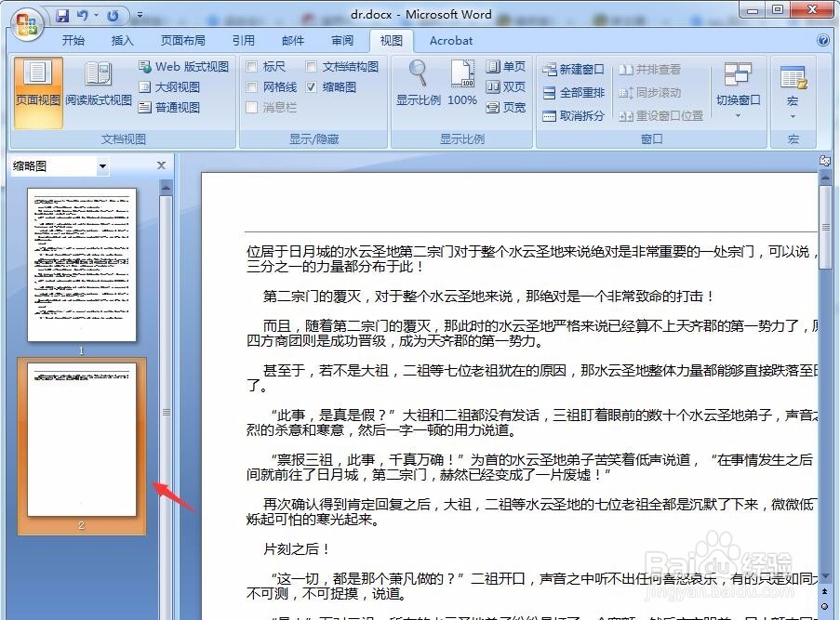This screenshot has height=620, width=840.
Task: Click the round Office button
Action: click(27, 22)
